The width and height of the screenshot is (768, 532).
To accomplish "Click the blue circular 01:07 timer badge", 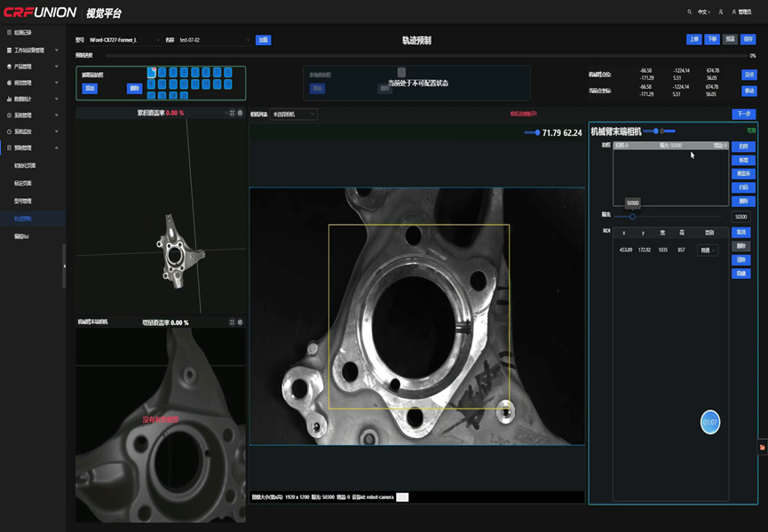I will pos(710,423).
